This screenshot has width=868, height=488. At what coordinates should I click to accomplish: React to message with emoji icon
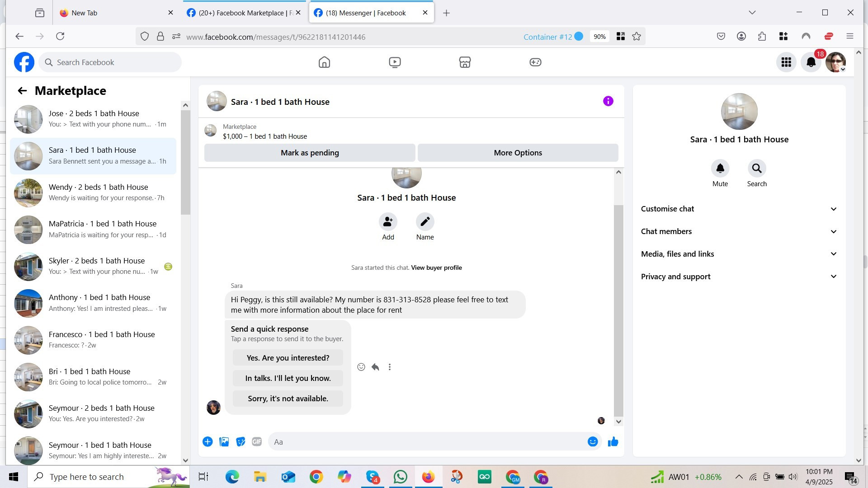(x=361, y=367)
